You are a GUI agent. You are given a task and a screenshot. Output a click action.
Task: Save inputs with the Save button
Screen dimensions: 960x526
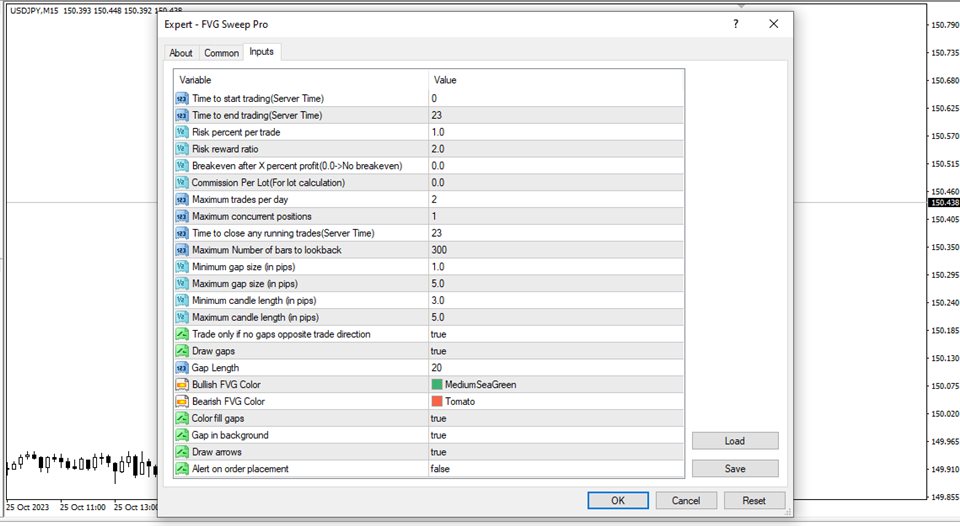(x=735, y=468)
